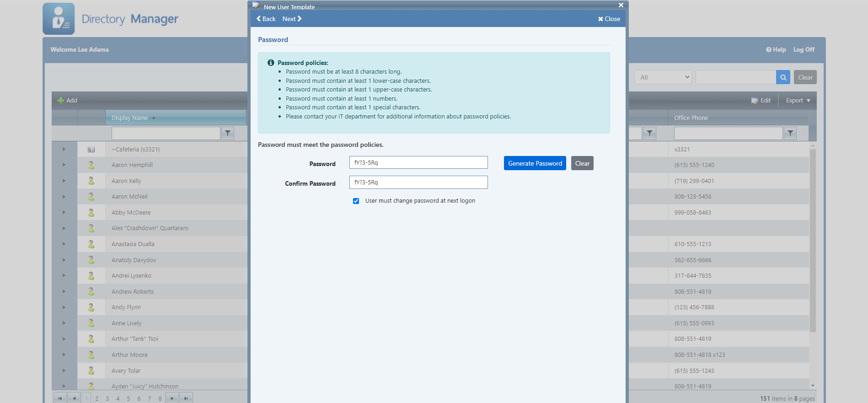Open Help in the header

point(776,49)
